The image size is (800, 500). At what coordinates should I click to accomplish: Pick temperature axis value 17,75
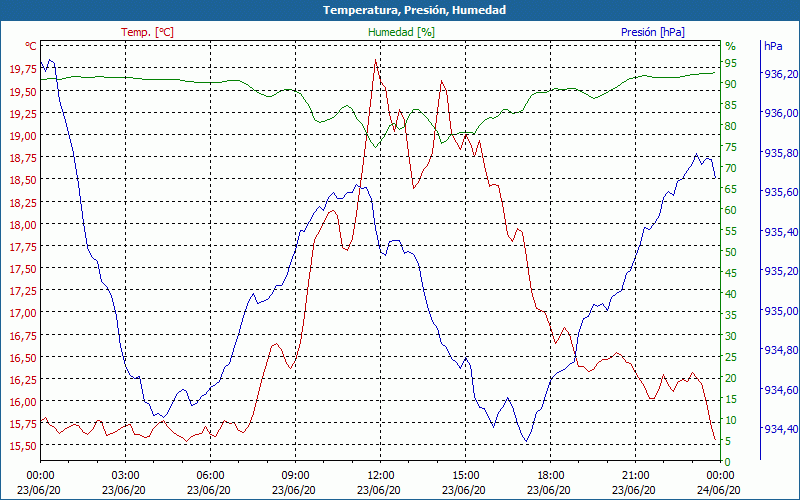coord(23,246)
